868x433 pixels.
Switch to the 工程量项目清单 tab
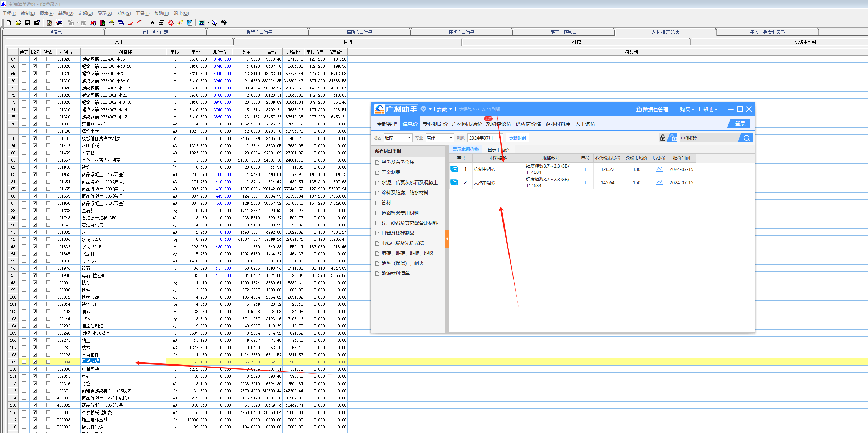point(257,32)
